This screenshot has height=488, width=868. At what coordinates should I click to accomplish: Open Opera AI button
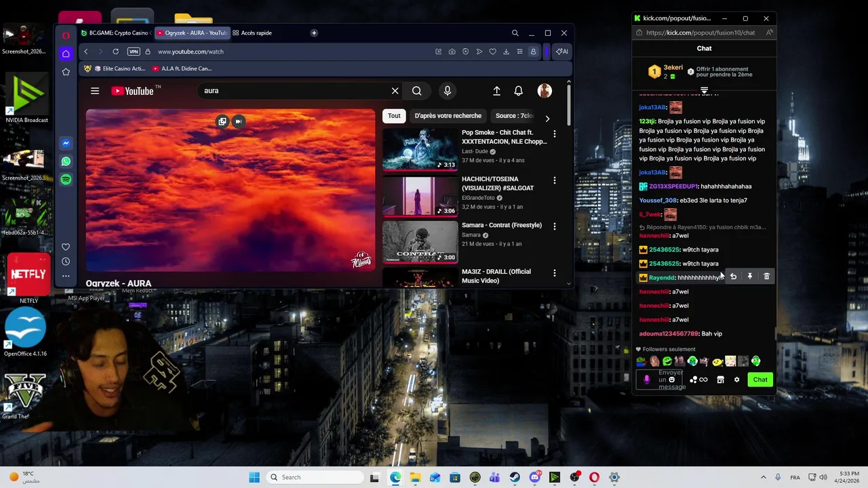click(x=562, y=52)
